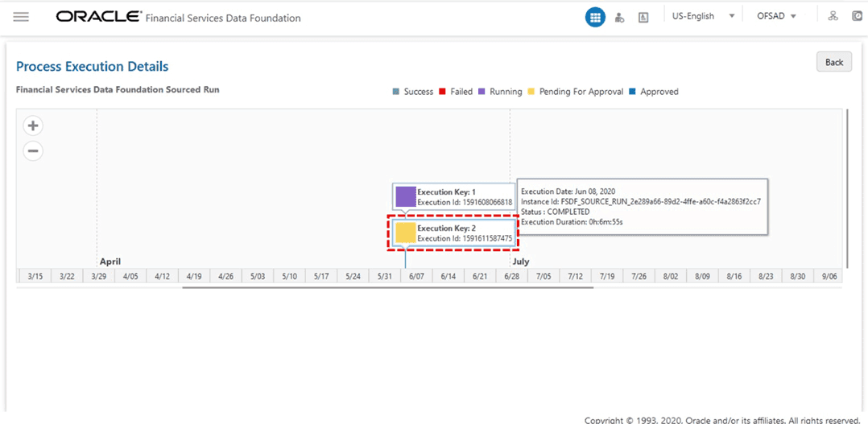Click the Running legend purple swatch
The image size is (868, 424).
(482, 92)
